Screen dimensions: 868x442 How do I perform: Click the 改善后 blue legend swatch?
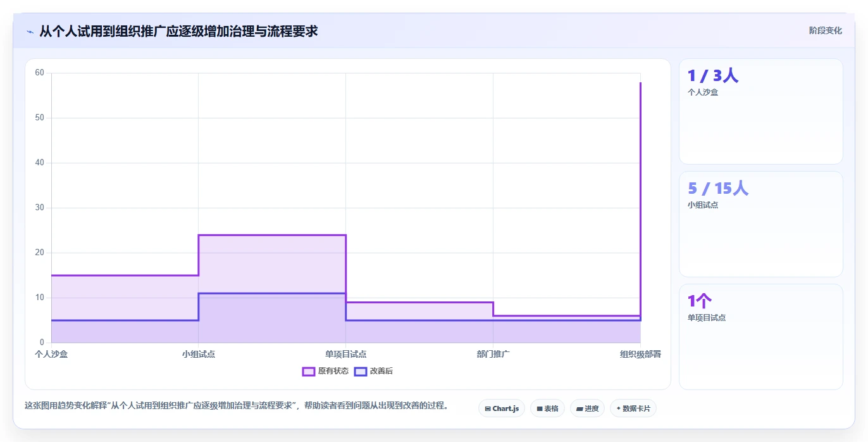361,371
